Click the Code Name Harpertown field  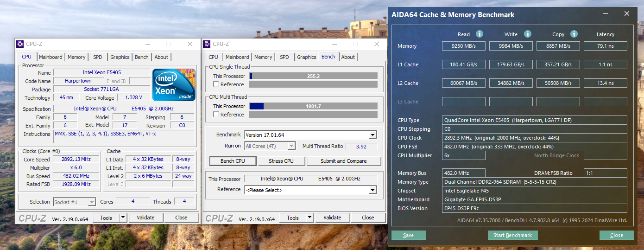tap(78, 81)
